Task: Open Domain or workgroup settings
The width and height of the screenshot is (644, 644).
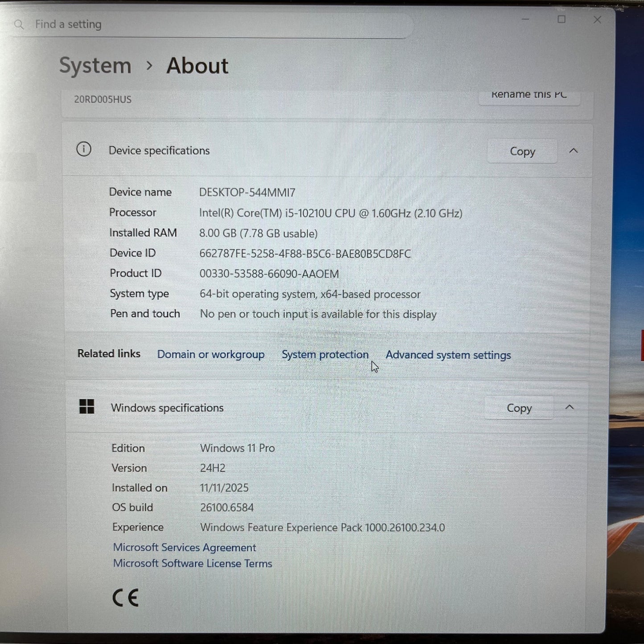Action: pyautogui.click(x=211, y=354)
